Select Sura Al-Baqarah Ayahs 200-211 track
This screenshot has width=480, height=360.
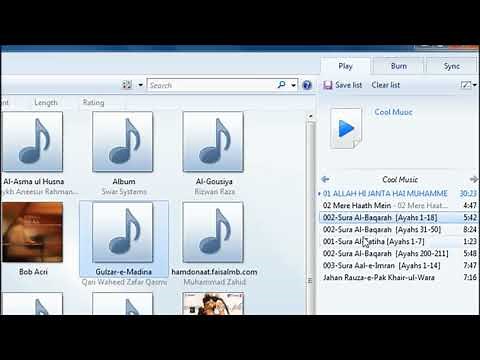pyautogui.click(x=399, y=253)
